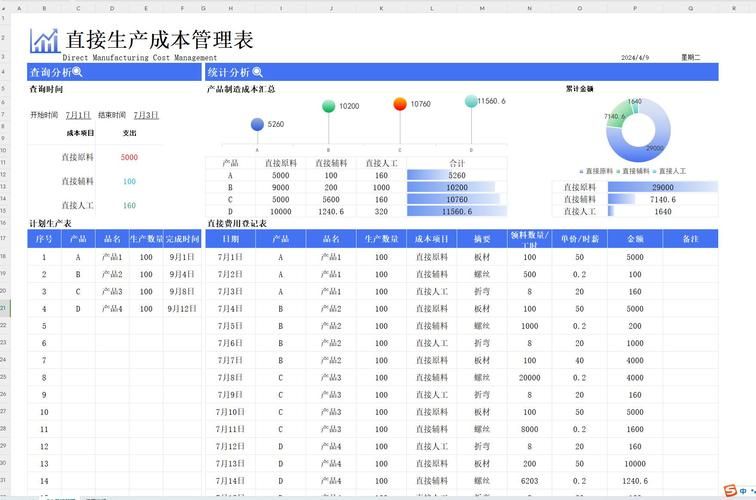Viewport: 756px width, 500px height.
Task: Select the 10200 total bar for product B
Action: (x=457, y=187)
